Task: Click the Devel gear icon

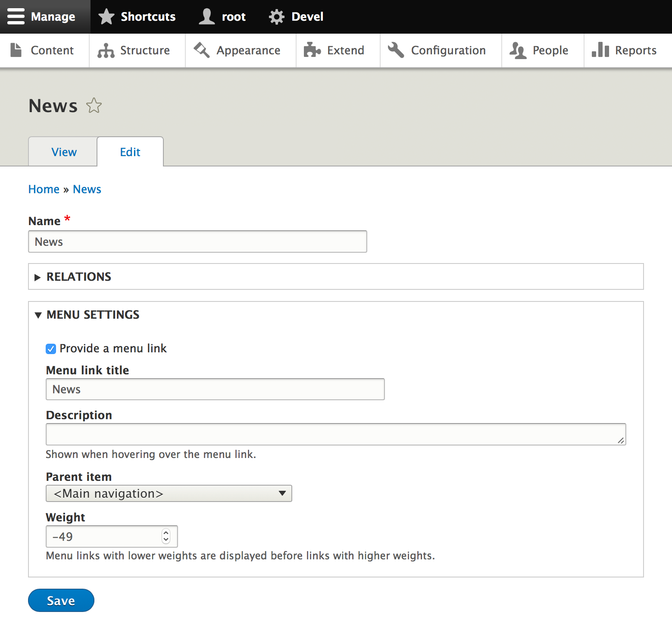Action: click(276, 16)
